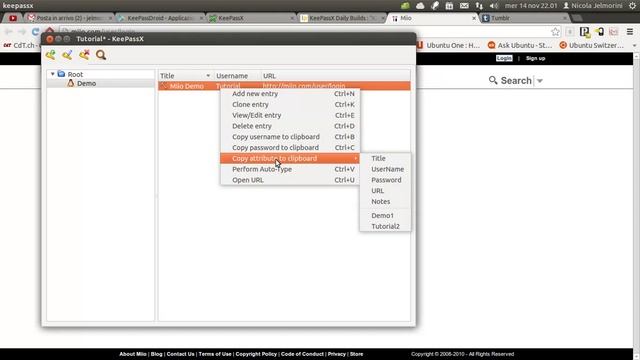640x360 pixels.
Task: Click the Sign up link
Action: pos(536,58)
